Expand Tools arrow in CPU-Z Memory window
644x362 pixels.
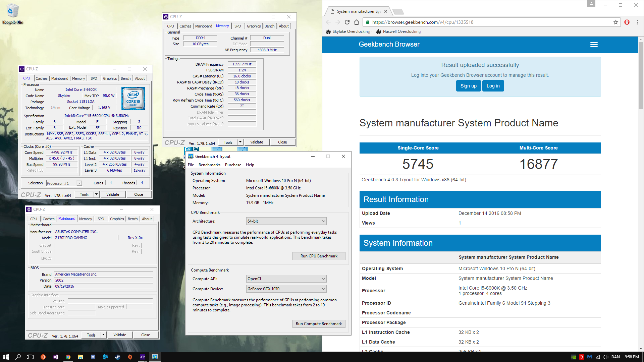tap(240, 142)
